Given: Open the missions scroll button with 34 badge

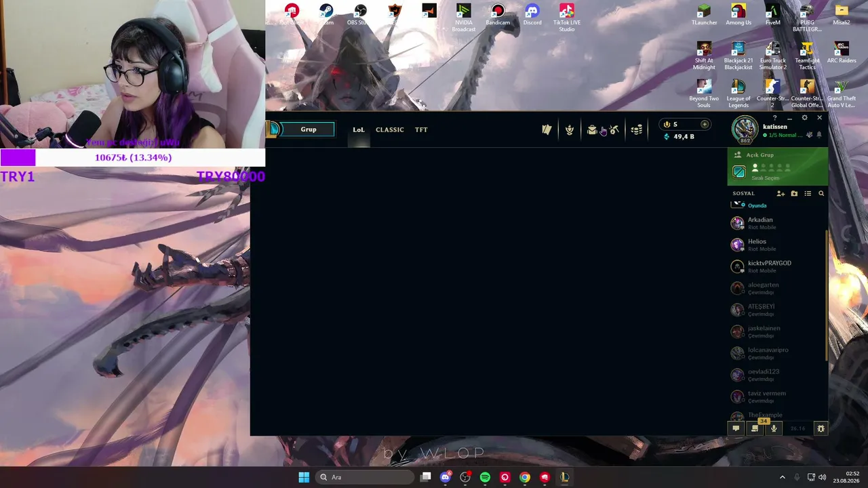Looking at the screenshot, I should (755, 428).
